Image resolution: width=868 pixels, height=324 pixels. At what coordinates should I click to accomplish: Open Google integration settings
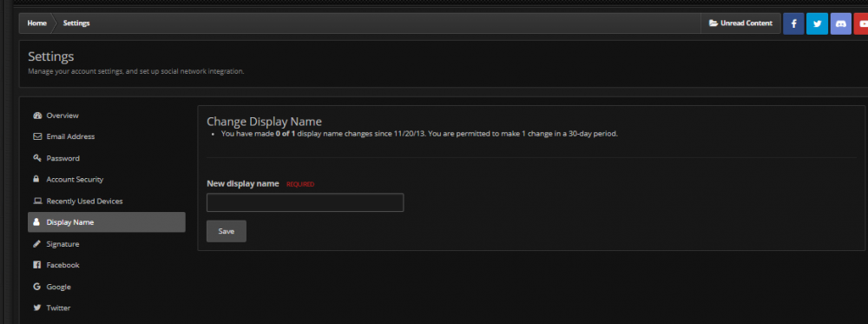(106, 287)
